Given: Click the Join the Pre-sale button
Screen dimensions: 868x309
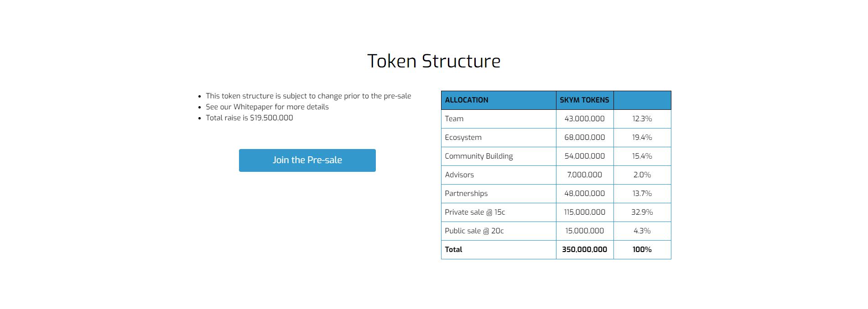Looking at the screenshot, I should click(307, 160).
